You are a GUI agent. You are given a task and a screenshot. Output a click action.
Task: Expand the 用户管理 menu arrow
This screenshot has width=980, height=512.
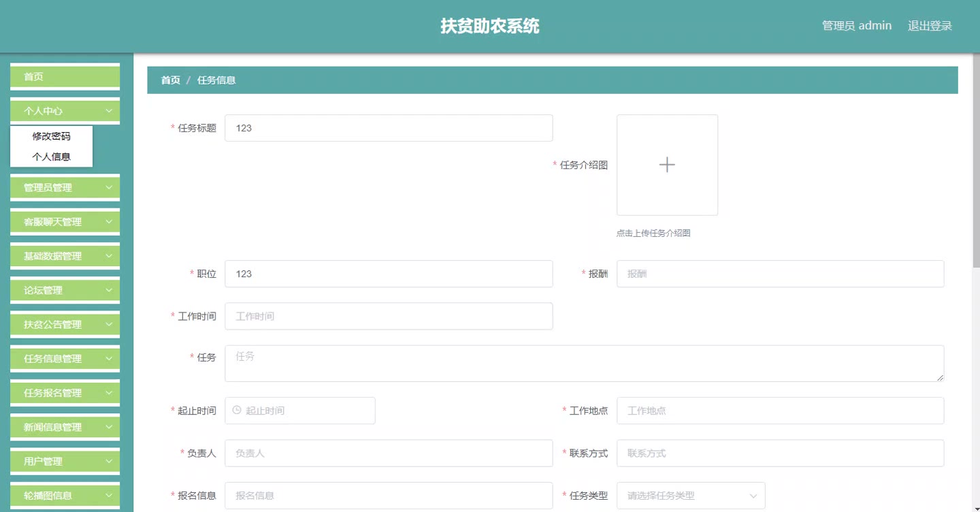coord(109,461)
